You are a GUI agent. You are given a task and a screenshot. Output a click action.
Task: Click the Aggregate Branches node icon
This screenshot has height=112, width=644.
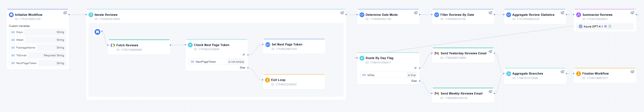coord(508,73)
